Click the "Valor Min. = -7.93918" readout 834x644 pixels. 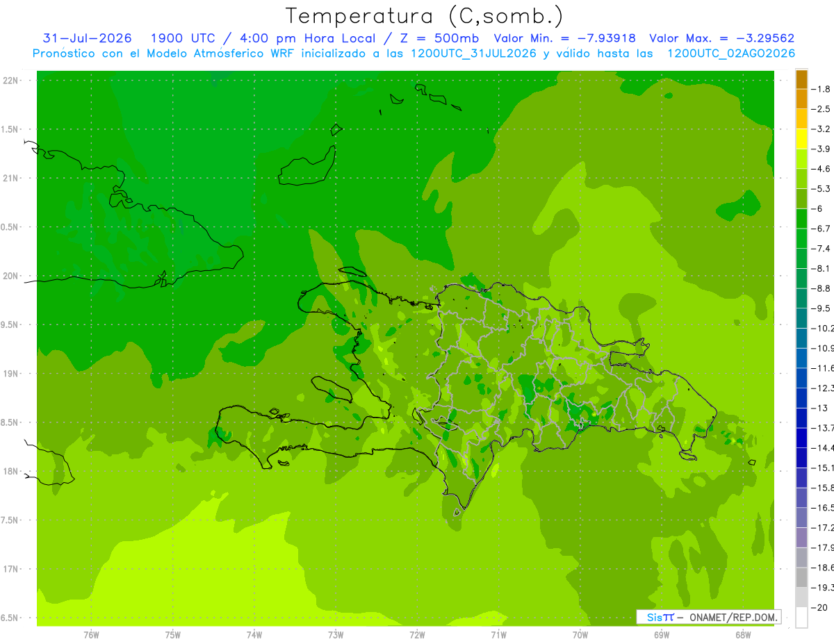point(564,38)
